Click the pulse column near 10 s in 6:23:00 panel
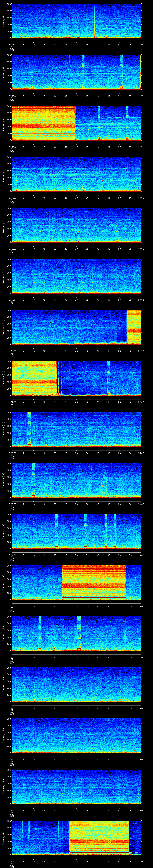This screenshot has height=868, width=153. [33, 481]
